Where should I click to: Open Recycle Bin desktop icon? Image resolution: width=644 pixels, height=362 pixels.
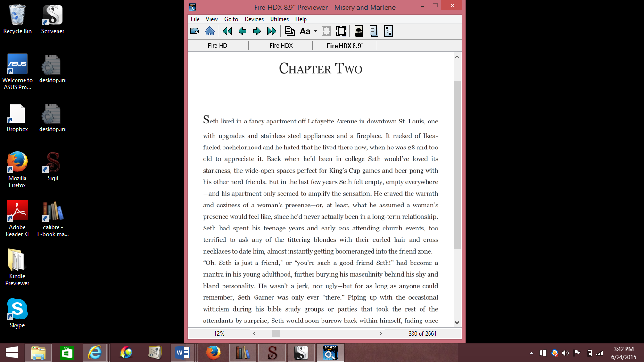coord(17,19)
